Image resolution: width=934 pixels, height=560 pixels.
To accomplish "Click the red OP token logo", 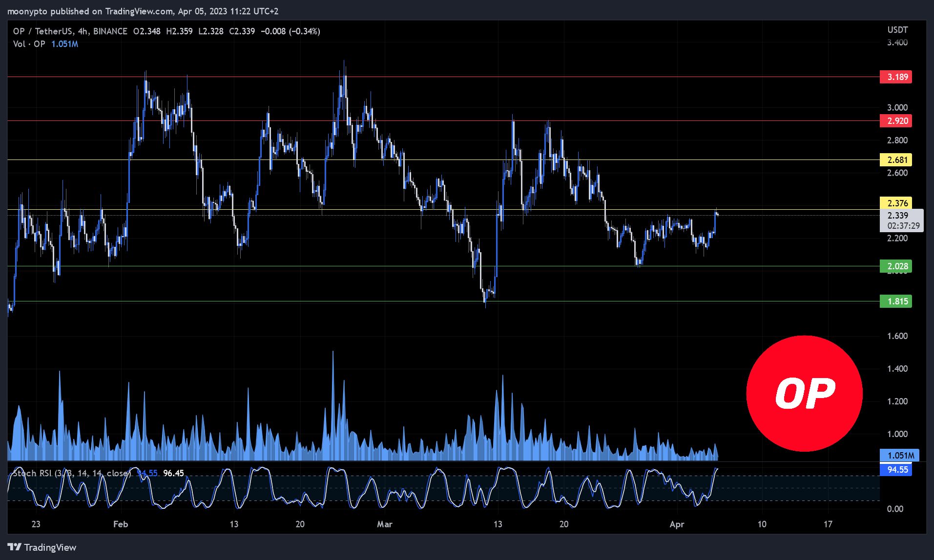I will coord(805,393).
